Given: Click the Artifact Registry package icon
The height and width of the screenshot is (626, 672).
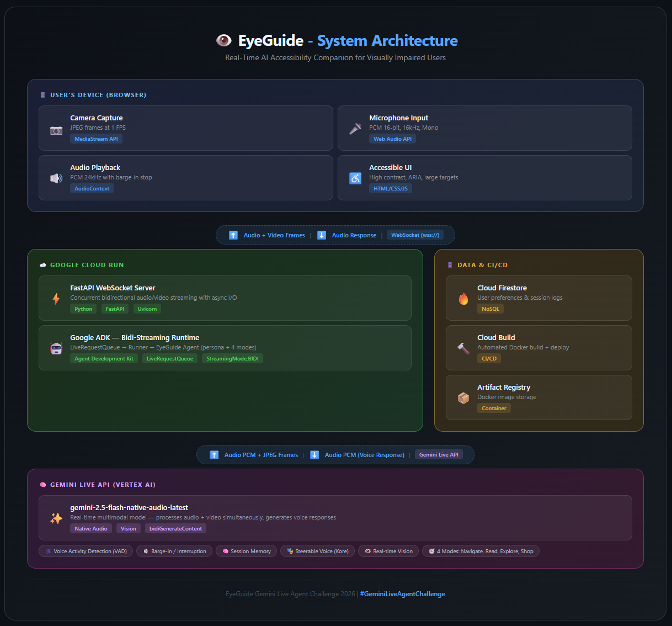Looking at the screenshot, I should (x=463, y=398).
